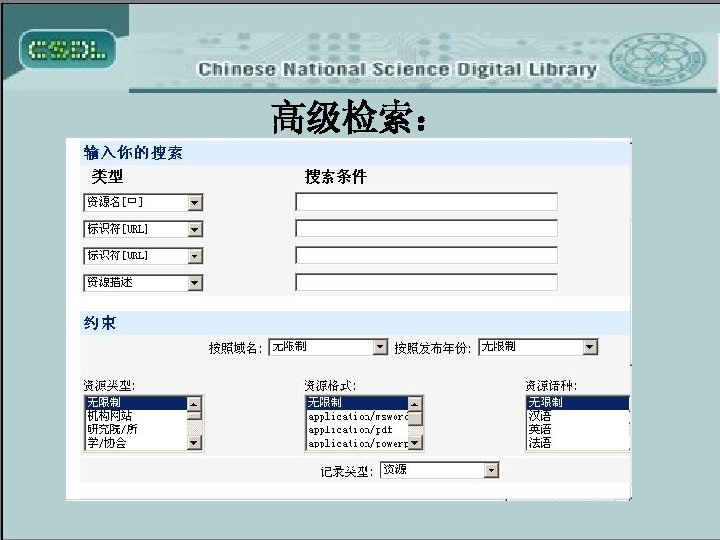Viewport: 720px width, 540px height.
Task: Focus the search field beside 资源名
Action: 427,202
